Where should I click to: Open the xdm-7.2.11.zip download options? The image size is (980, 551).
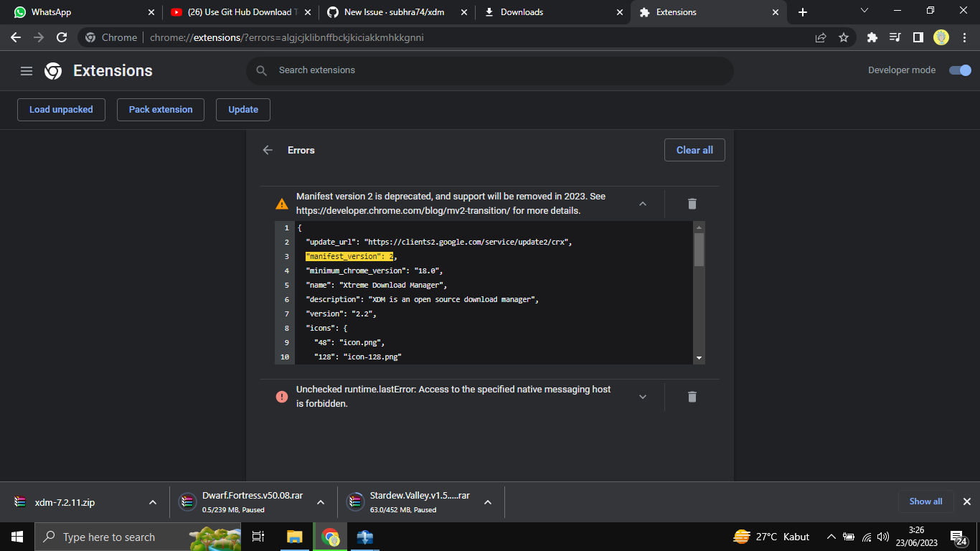pos(152,502)
